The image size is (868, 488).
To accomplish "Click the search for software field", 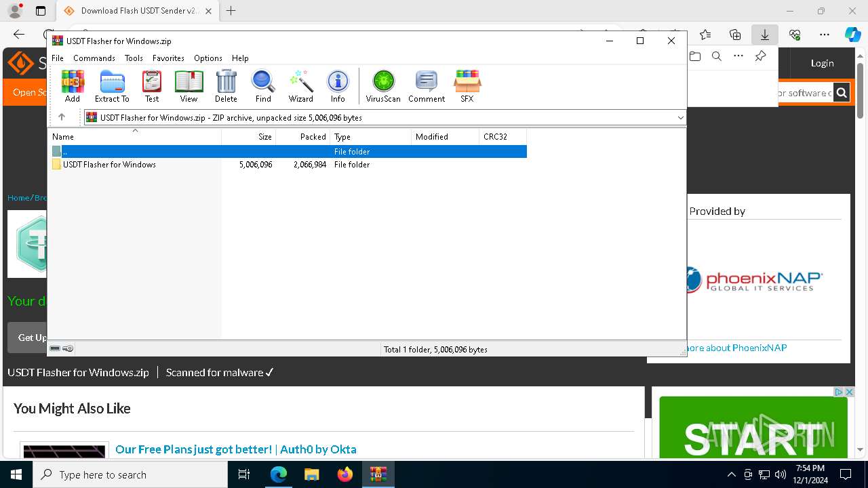I will (x=805, y=93).
